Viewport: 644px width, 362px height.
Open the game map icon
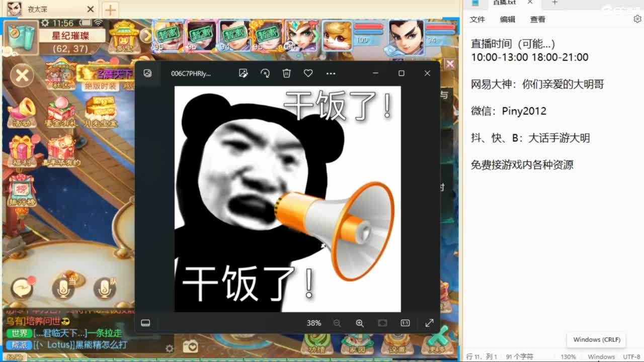[21, 37]
